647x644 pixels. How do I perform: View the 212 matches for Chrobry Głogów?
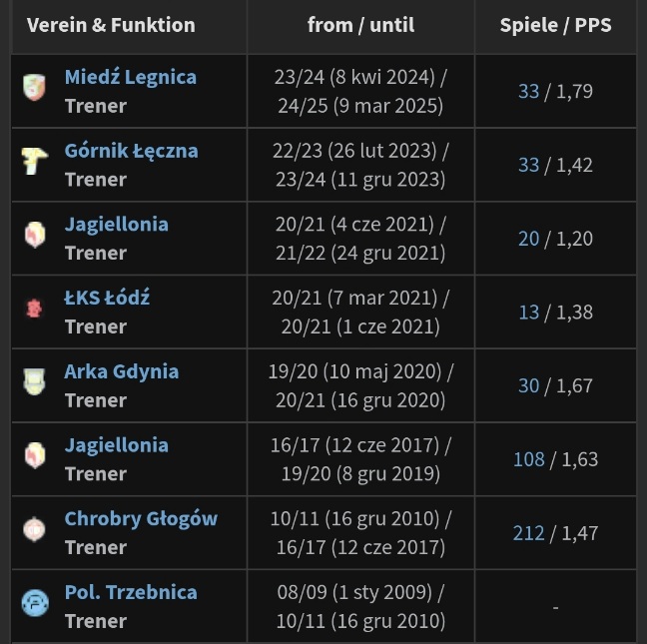pyautogui.click(x=528, y=533)
